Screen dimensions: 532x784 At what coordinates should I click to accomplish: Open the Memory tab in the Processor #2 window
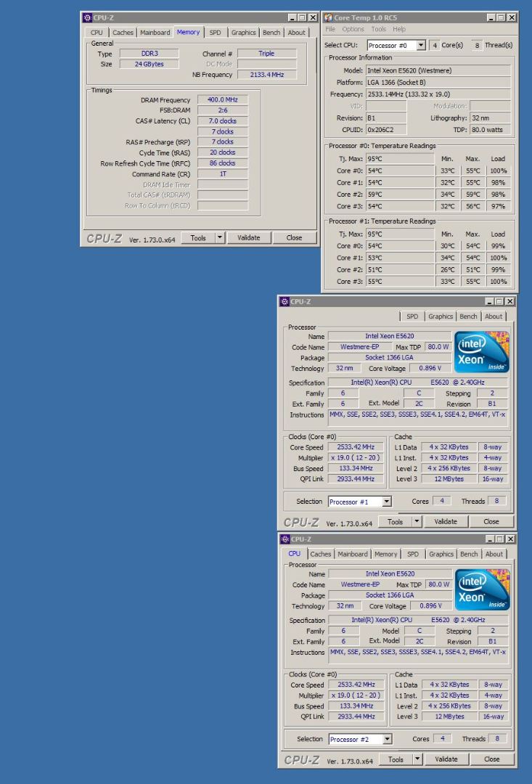(386, 554)
